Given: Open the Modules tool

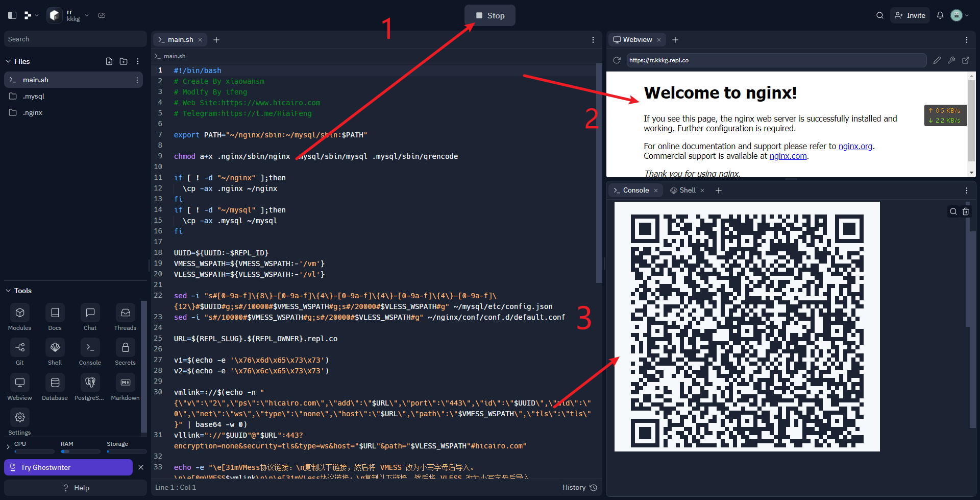Looking at the screenshot, I should pos(20,313).
